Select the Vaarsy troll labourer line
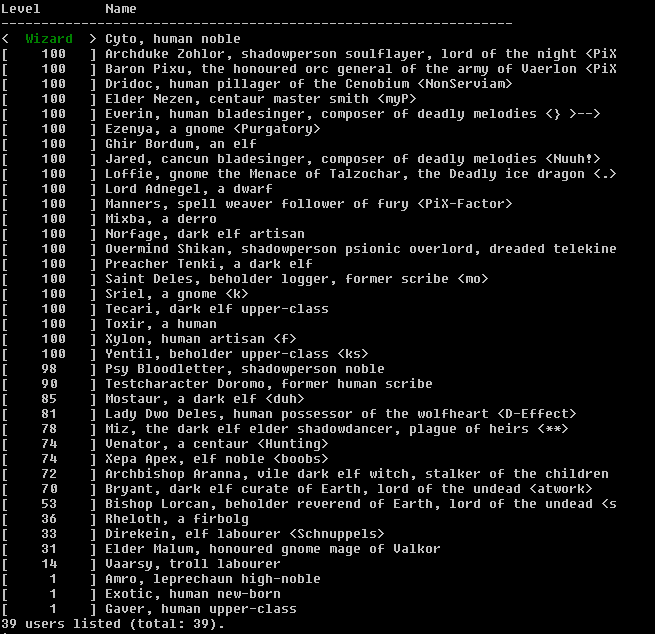Screen dimensions: 655x634 point(192,564)
